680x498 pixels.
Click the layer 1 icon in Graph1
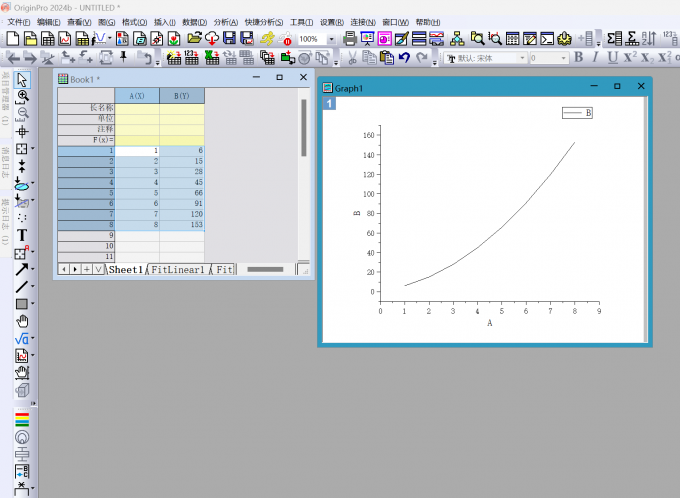(329, 103)
